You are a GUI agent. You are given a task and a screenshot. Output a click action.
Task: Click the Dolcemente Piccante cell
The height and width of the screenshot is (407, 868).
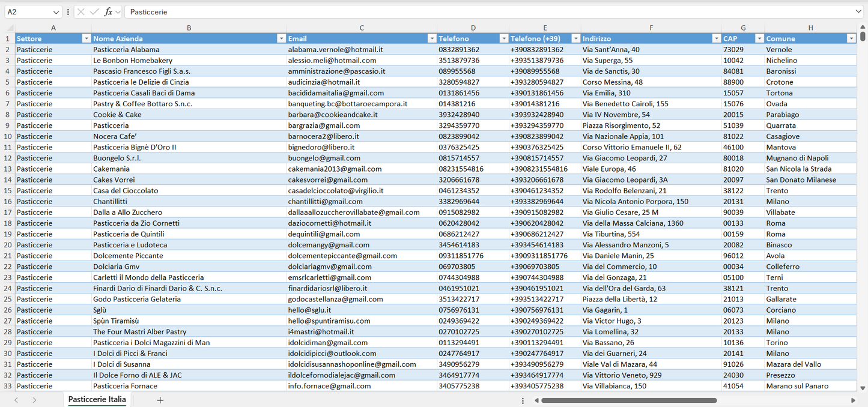pyautogui.click(x=189, y=256)
